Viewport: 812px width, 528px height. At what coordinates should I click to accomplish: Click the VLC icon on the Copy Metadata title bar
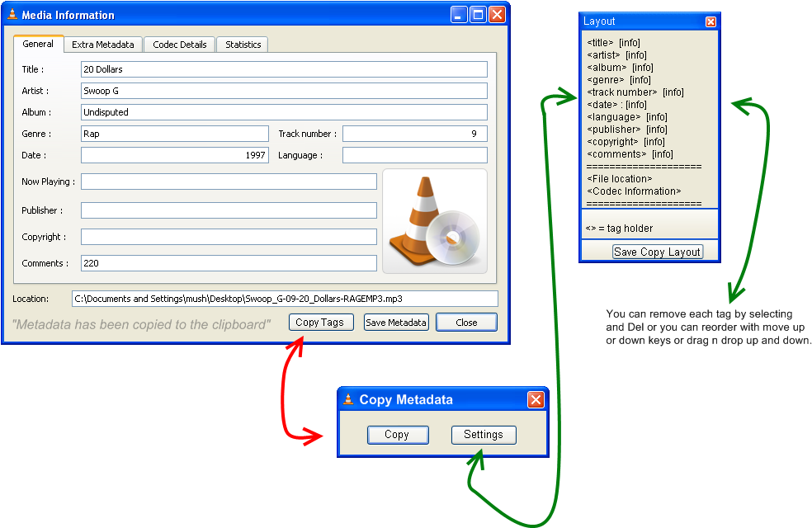click(x=348, y=399)
